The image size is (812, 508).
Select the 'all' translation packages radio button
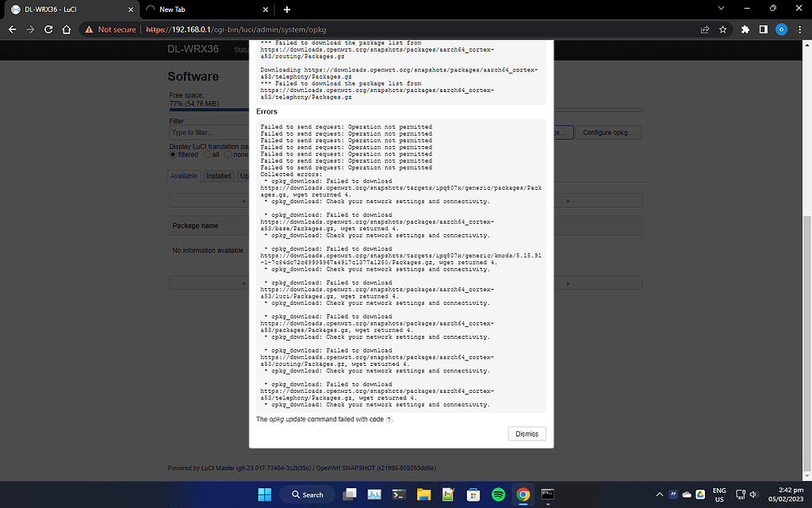click(x=209, y=155)
